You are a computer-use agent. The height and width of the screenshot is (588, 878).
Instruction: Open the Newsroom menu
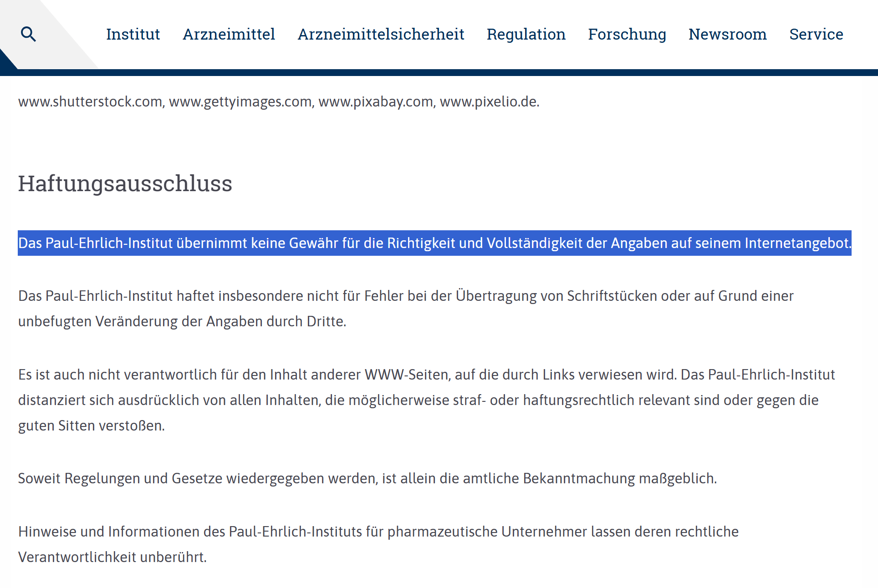click(727, 34)
